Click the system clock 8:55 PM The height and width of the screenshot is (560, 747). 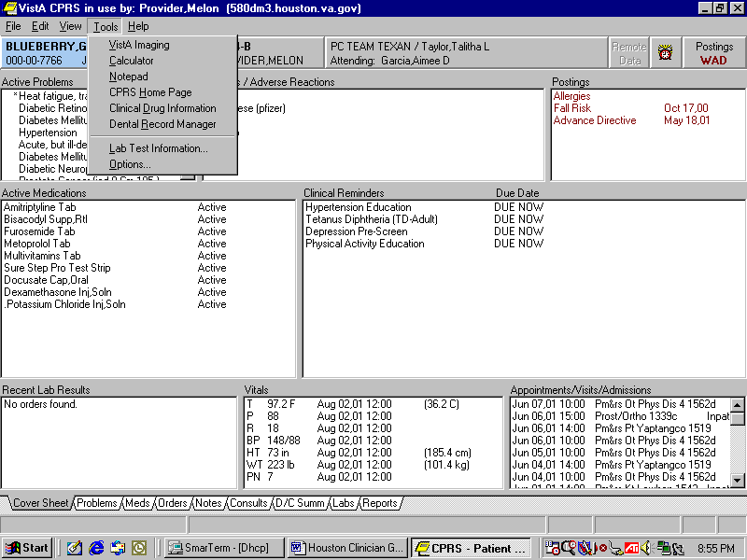(716, 549)
